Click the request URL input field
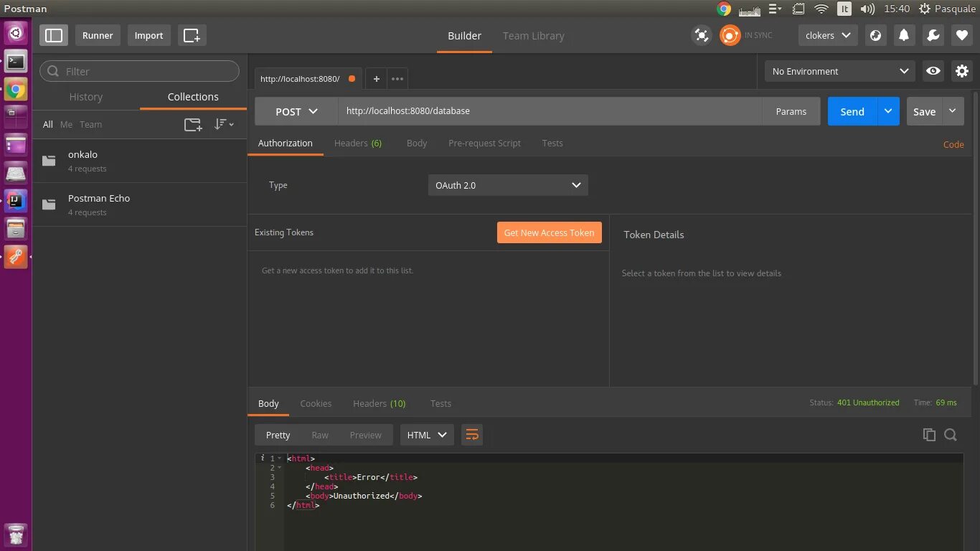Screen dimensions: 980x551 (x=550, y=111)
